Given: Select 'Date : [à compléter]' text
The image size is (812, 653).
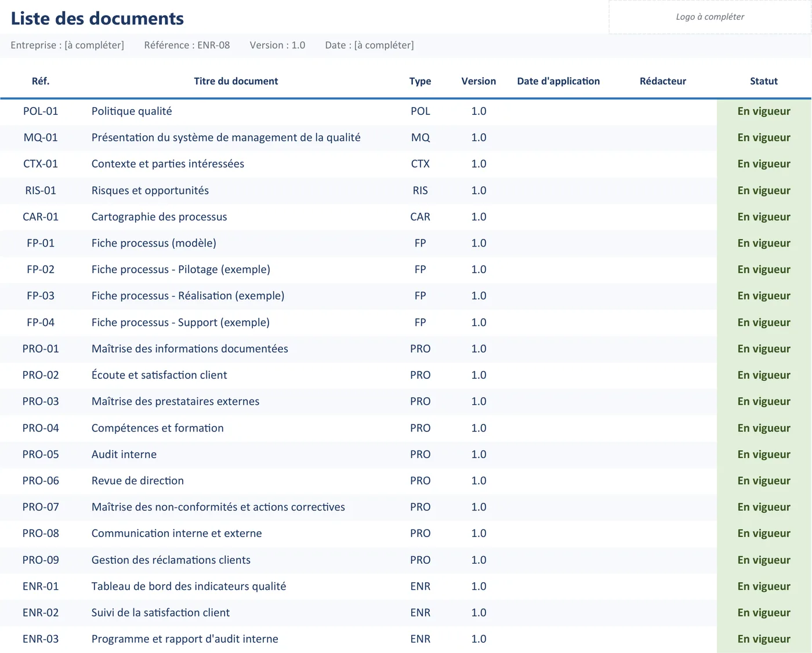Looking at the screenshot, I should click(369, 45).
